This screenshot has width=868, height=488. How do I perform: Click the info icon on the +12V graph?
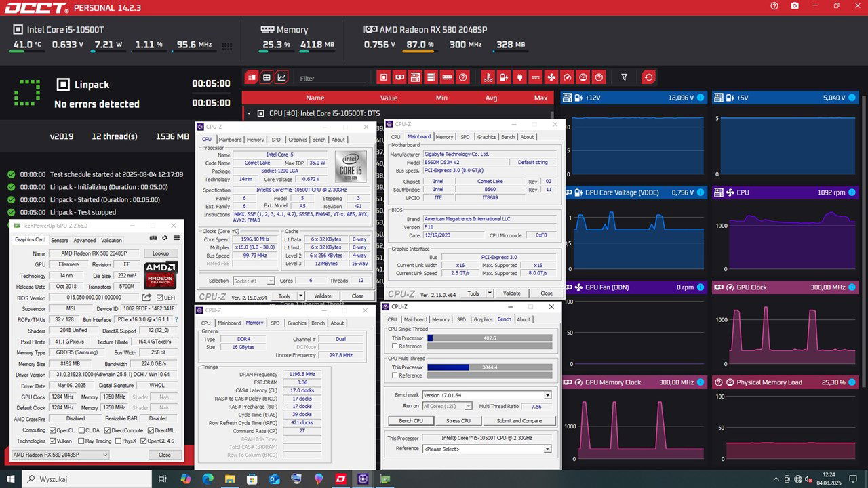click(701, 98)
